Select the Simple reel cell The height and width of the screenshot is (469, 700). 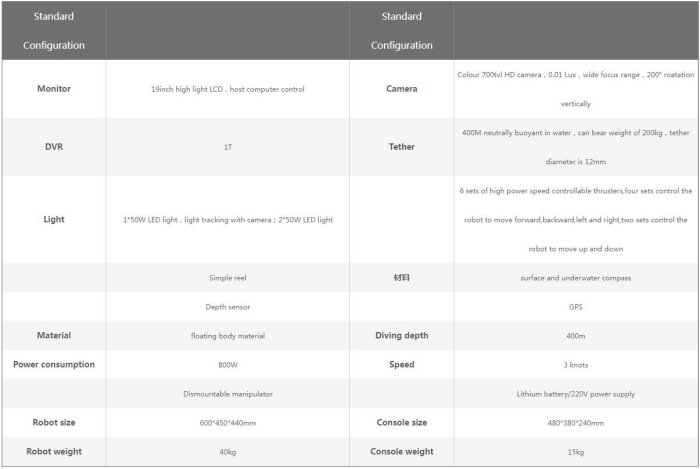pyautogui.click(x=228, y=277)
